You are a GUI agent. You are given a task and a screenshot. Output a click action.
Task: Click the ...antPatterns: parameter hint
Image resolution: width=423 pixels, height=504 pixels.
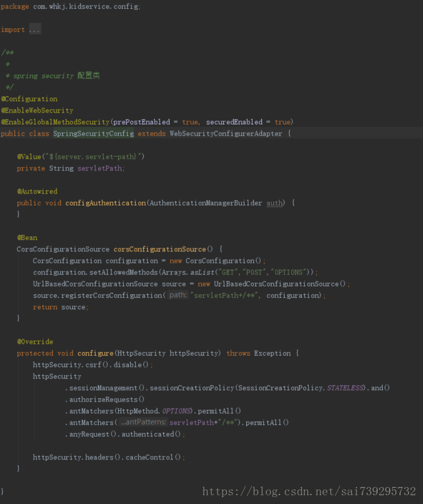pyautogui.click(x=143, y=422)
